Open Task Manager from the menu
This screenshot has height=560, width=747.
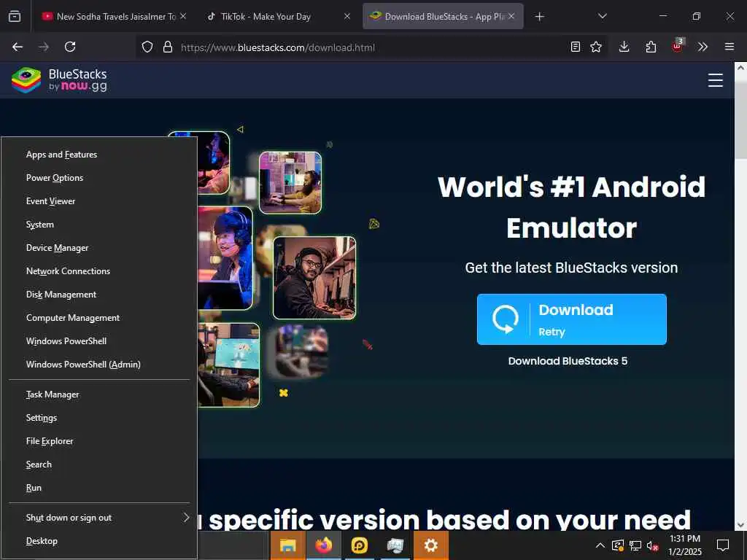99,394
